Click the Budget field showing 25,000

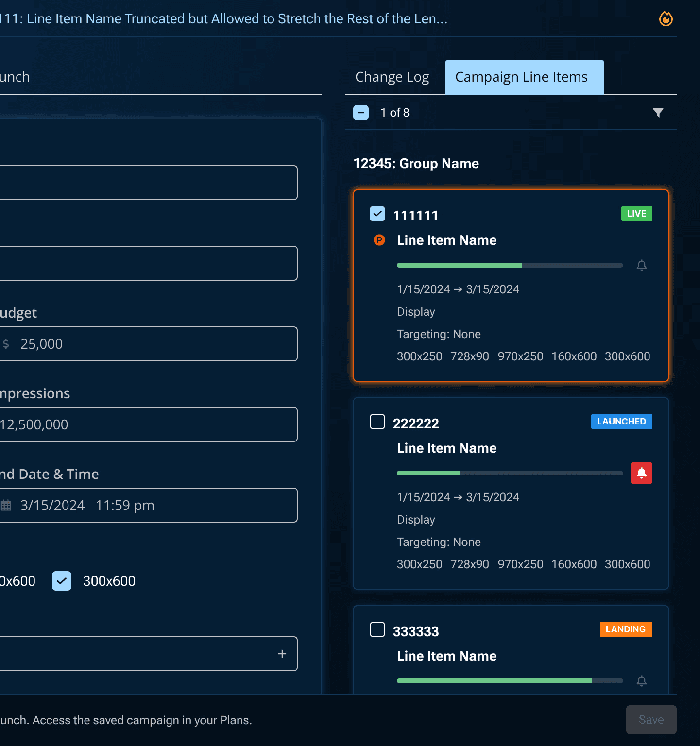coord(148,344)
